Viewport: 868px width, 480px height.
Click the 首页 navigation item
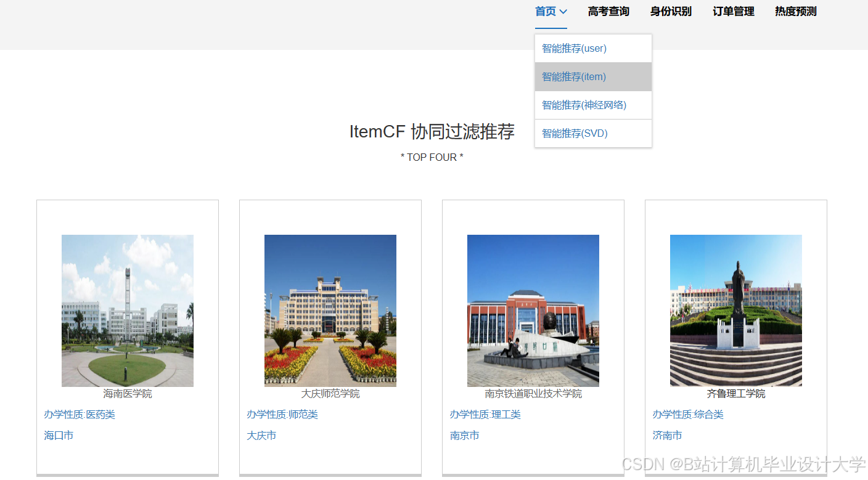545,11
